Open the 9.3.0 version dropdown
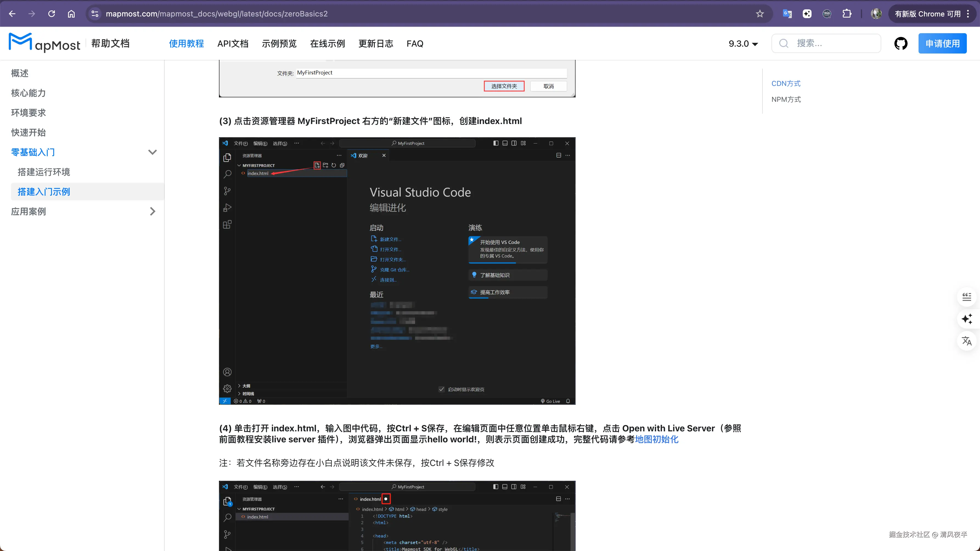The height and width of the screenshot is (551, 980). 743,44
